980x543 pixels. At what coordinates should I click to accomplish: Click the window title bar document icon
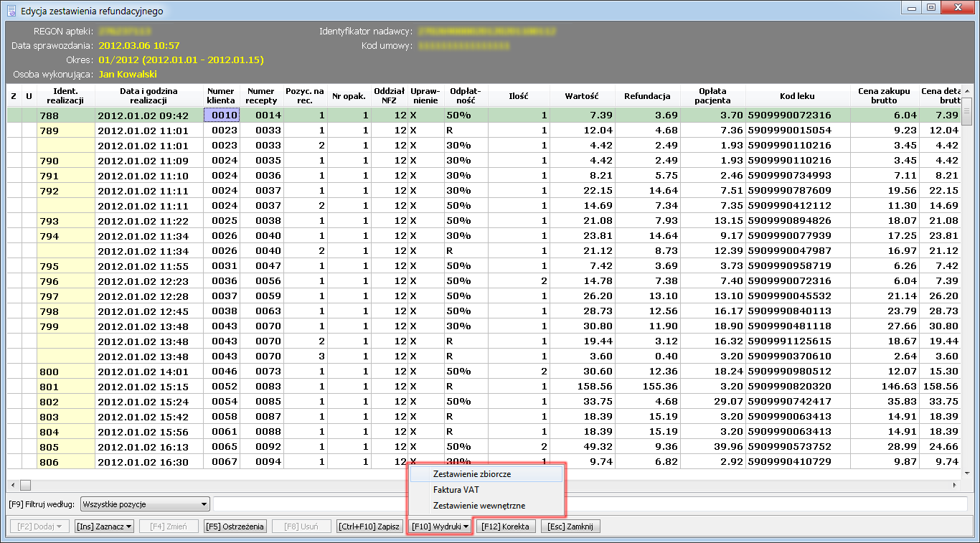tap(11, 11)
